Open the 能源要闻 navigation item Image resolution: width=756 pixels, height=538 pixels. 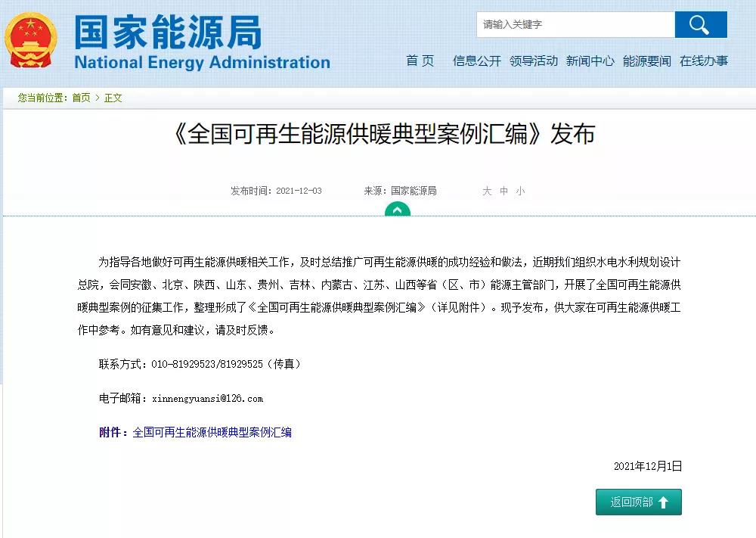[647, 61]
